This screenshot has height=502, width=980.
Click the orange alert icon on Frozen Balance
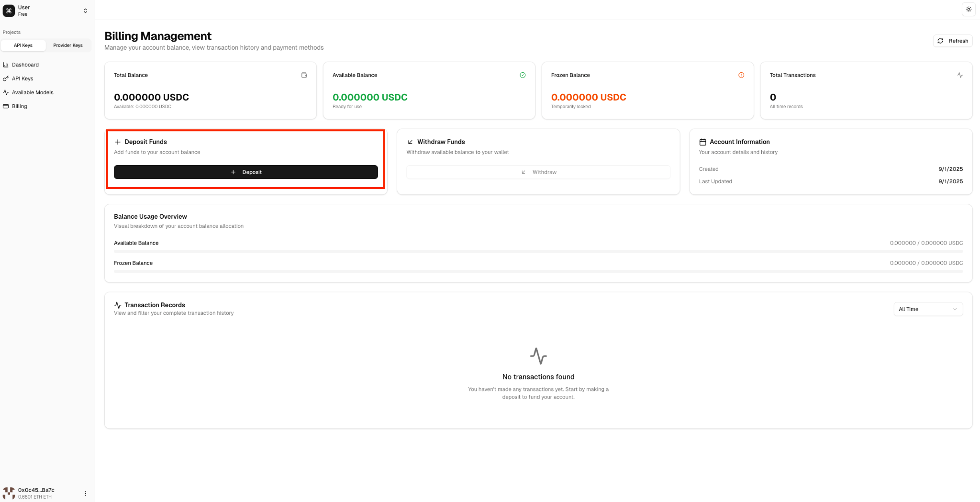[x=741, y=75]
